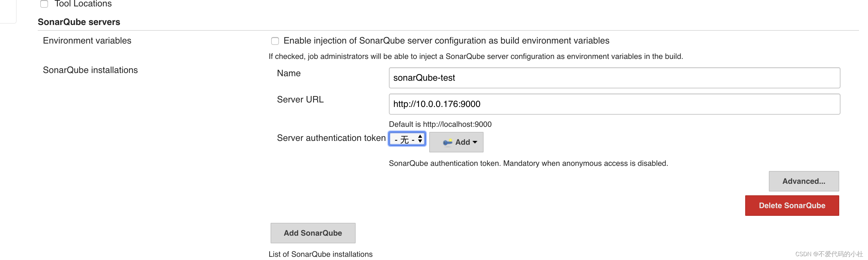The image size is (868, 260).
Task: Click 'List of SonarQube installations' text
Action: click(x=320, y=254)
